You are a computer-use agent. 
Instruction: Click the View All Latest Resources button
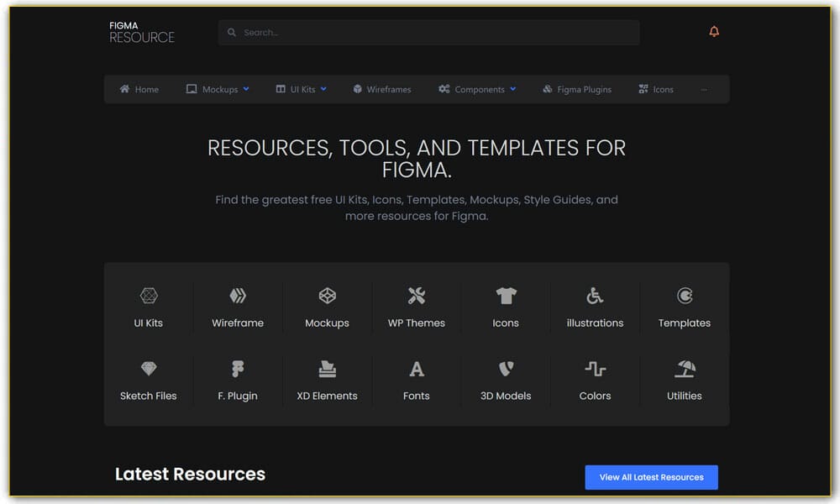click(651, 477)
